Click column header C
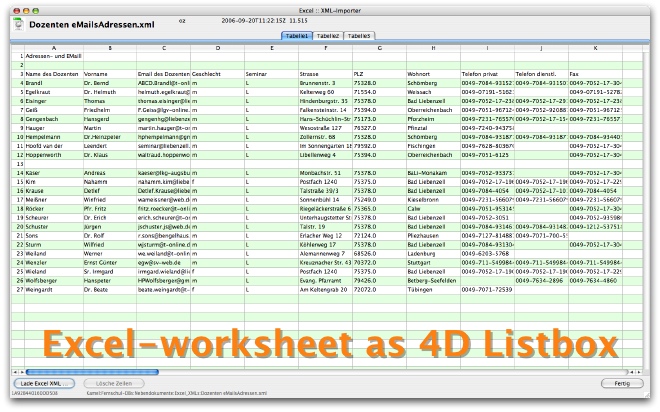The height and width of the screenshot is (412, 660). (164, 48)
